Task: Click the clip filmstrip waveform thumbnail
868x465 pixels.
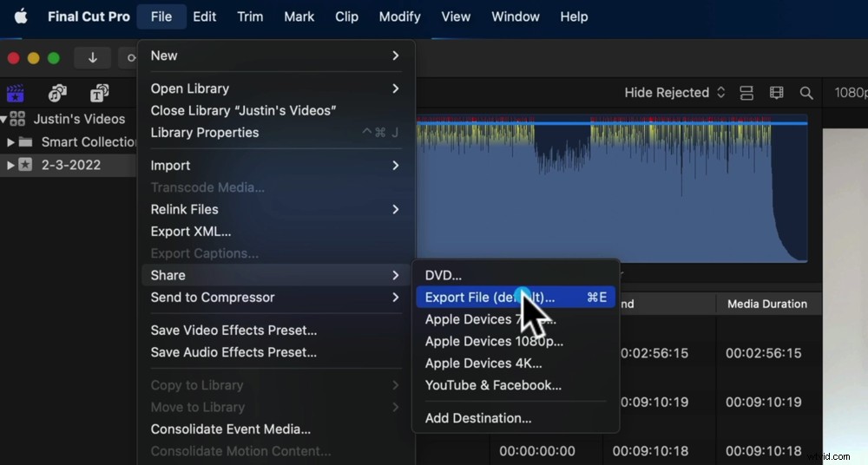Action: (x=612, y=188)
